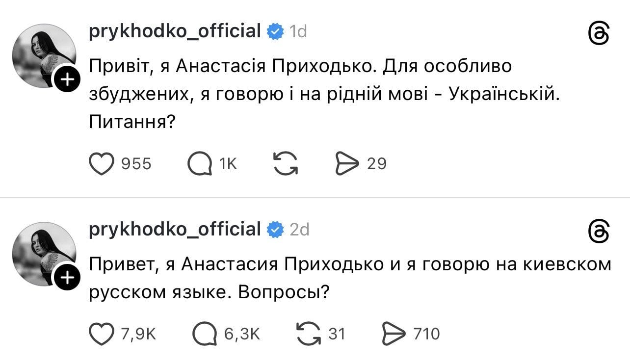Screen dimensions: 630x364
Task: Open the post text ending with 'Питання?'
Action: [x=324, y=93]
